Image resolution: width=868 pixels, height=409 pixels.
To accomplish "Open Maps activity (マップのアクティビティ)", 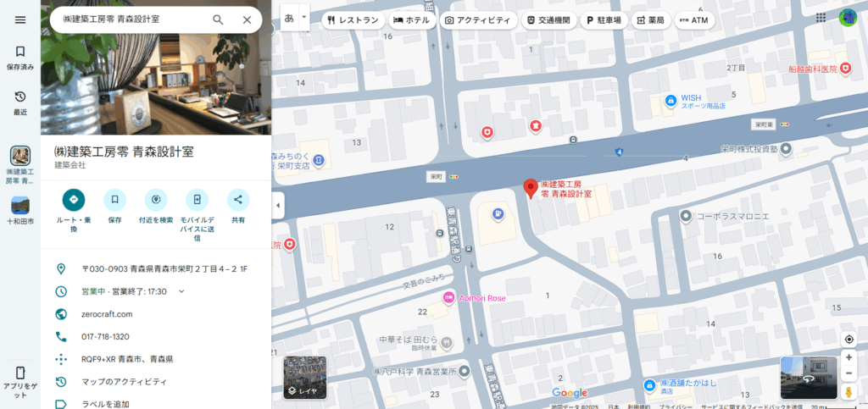I will pos(124,382).
